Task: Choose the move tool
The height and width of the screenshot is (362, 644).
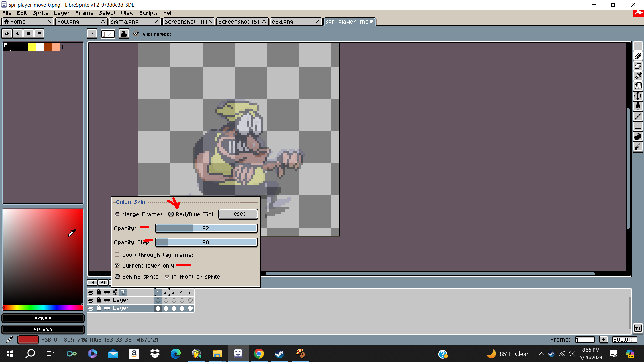Action: pos(638,96)
